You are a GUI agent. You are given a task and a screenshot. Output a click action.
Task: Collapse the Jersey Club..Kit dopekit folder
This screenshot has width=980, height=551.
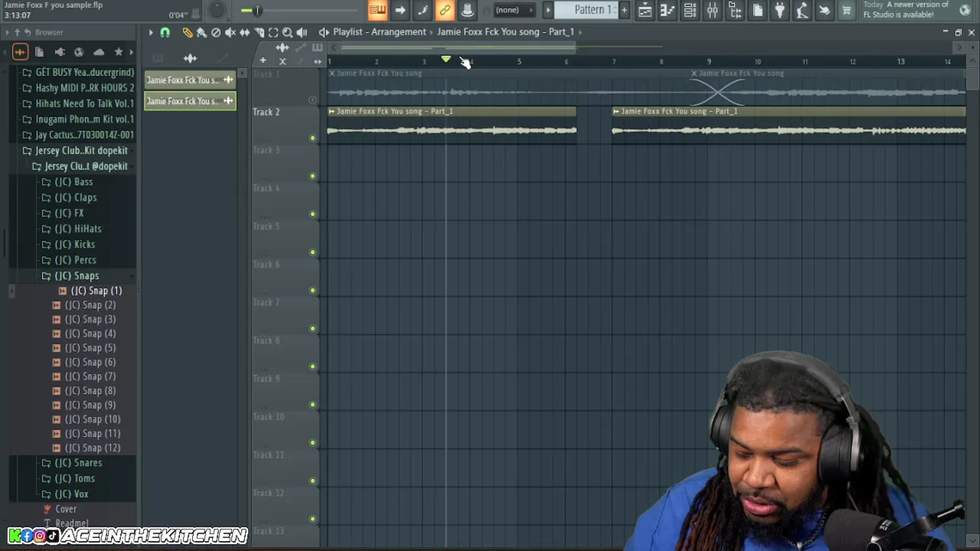75,151
